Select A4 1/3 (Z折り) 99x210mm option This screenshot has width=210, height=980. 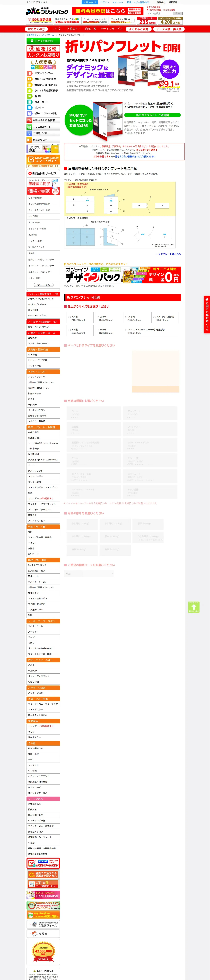pos(165,318)
